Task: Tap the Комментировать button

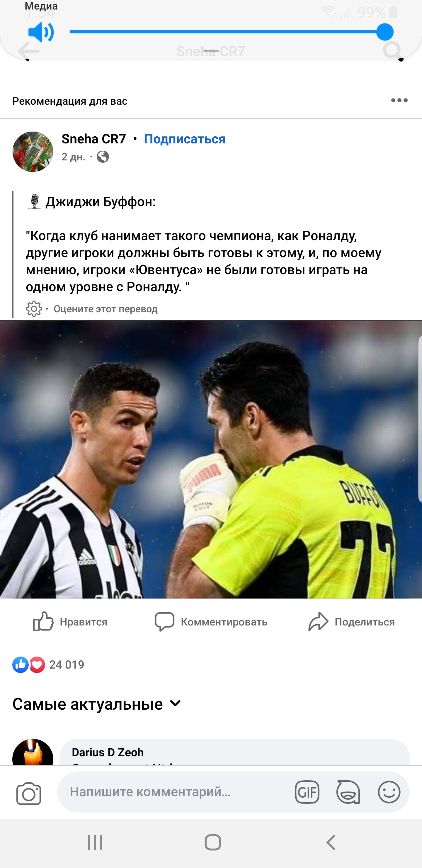Action: (x=211, y=621)
